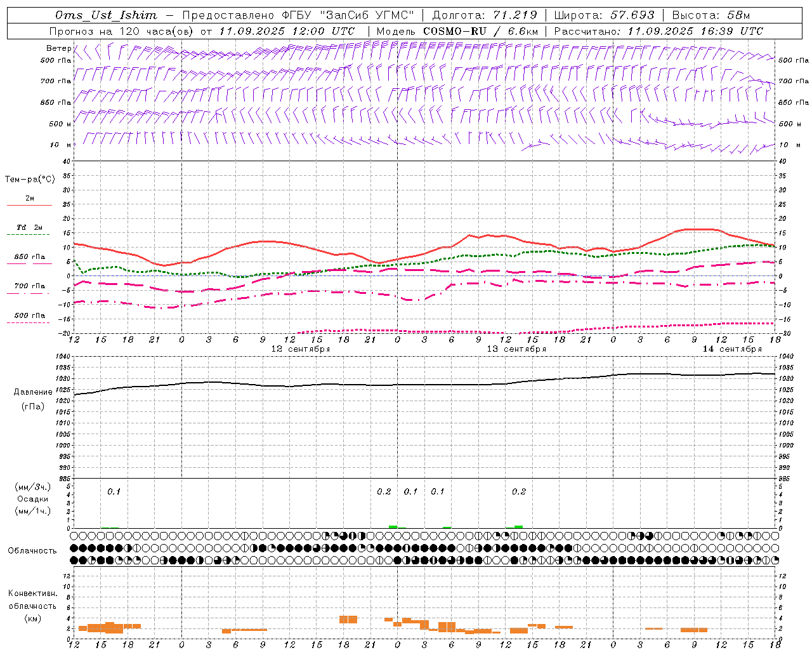Click the (км) unit label under convective cloudiness
The image size is (812, 650).
33,618
